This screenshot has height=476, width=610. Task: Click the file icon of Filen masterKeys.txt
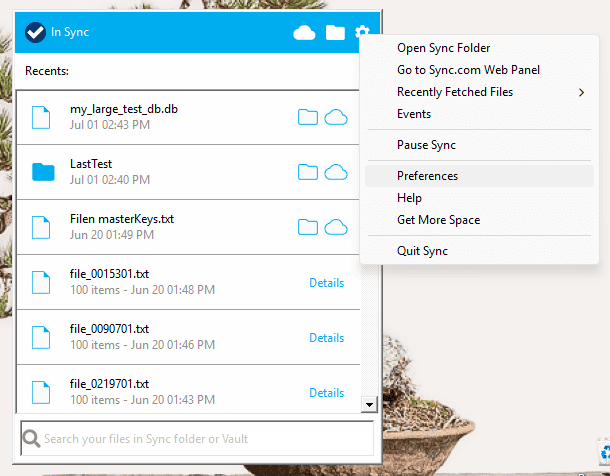pyautogui.click(x=41, y=227)
